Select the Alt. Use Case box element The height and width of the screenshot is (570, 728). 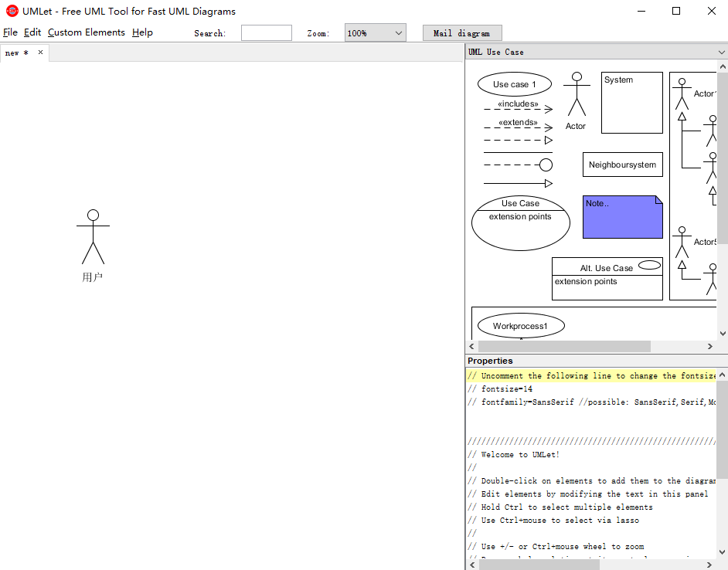(x=607, y=279)
